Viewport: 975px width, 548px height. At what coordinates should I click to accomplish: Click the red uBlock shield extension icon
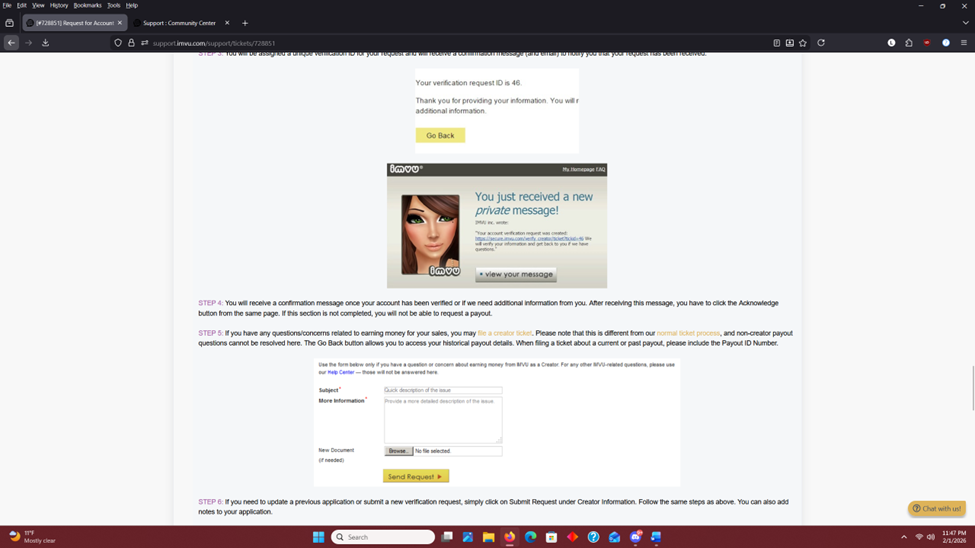[927, 43]
